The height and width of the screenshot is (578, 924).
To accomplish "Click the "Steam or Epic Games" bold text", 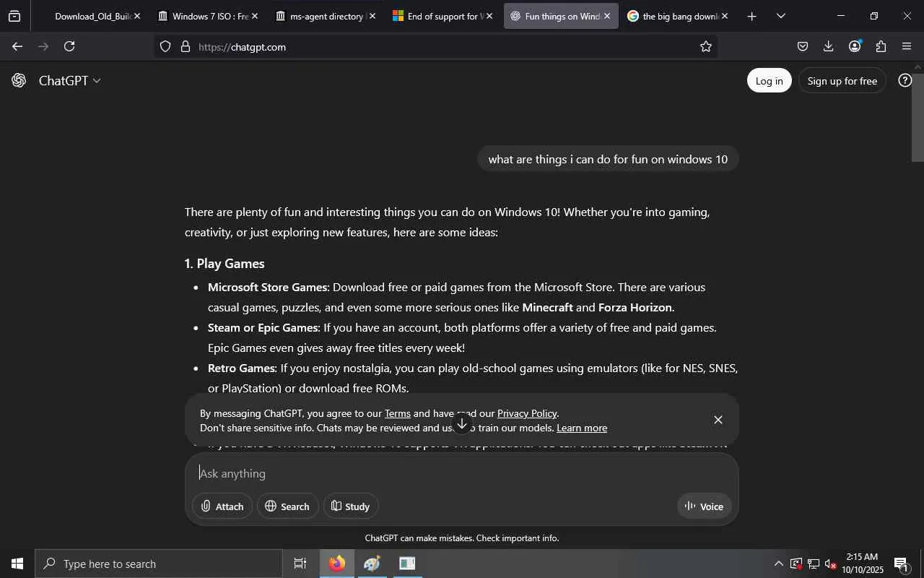I will 263,327.
